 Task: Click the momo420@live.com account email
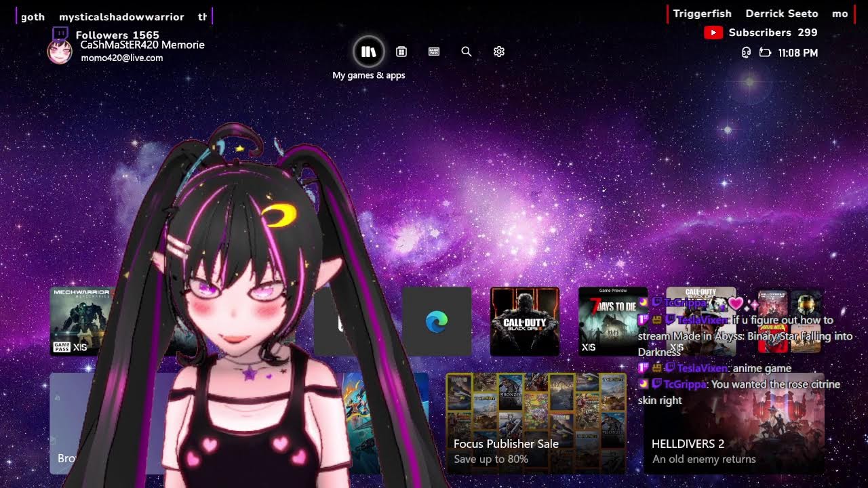[x=122, y=58]
